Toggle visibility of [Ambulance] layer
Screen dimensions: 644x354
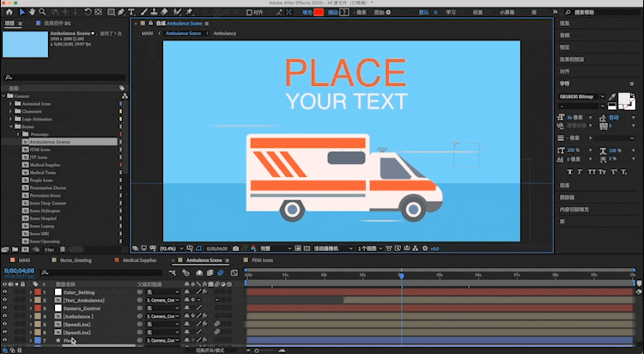(5, 316)
